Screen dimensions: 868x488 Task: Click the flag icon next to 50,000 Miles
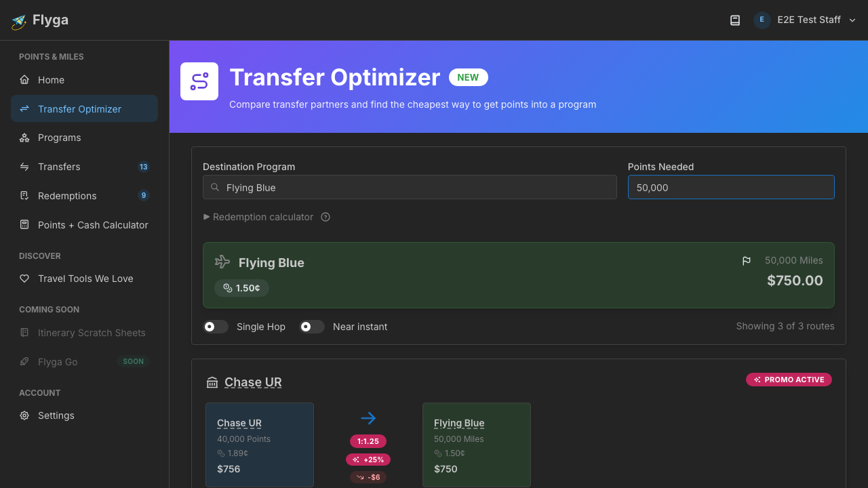[x=747, y=261]
